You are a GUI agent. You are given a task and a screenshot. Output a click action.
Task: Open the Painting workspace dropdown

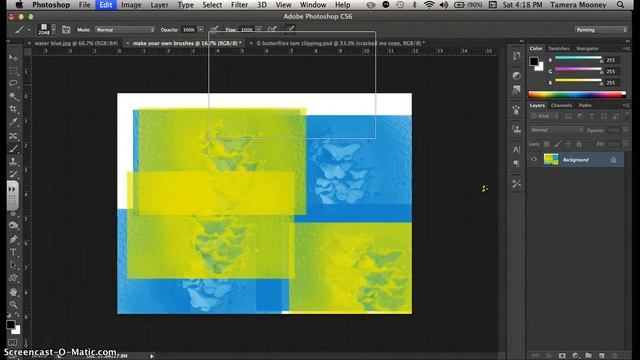pos(601,30)
